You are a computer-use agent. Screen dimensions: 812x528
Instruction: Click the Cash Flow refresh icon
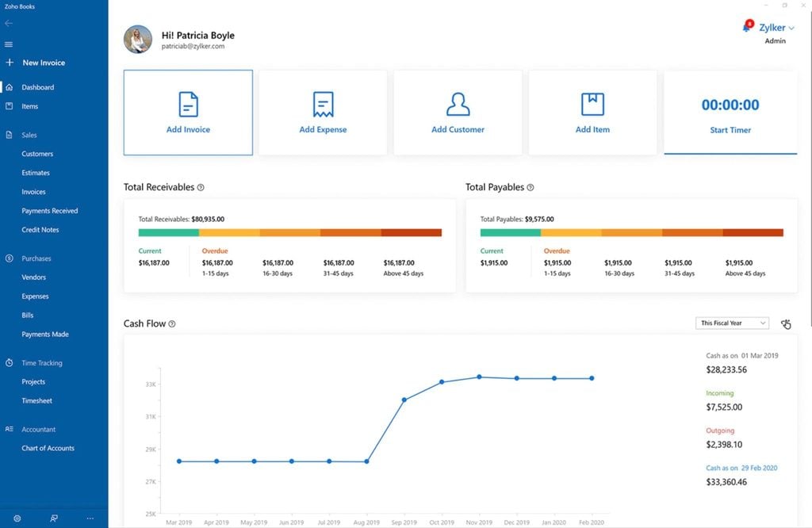pos(786,324)
